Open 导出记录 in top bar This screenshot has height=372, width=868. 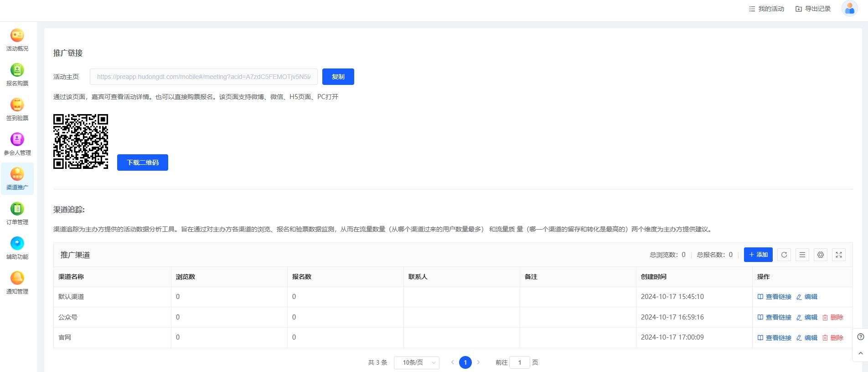click(813, 9)
